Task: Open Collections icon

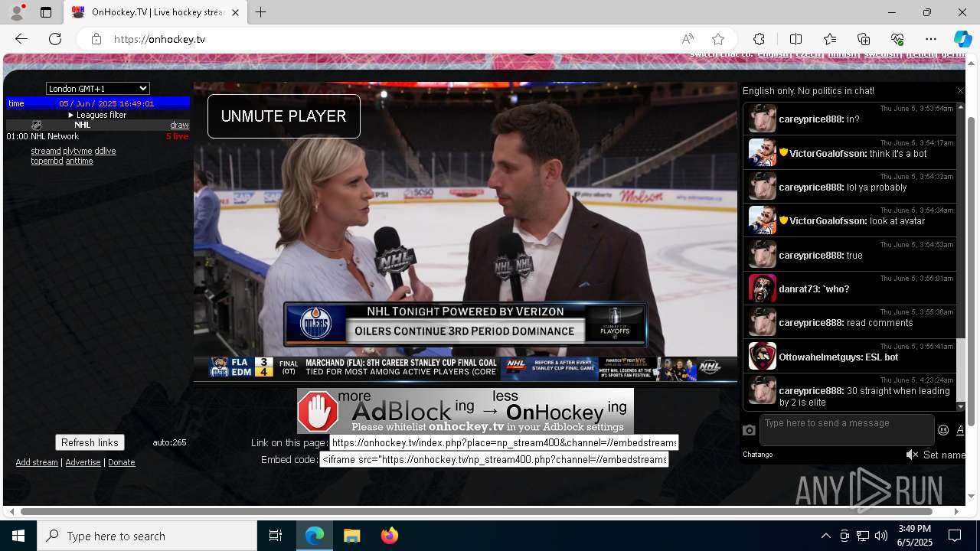Action: click(864, 39)
